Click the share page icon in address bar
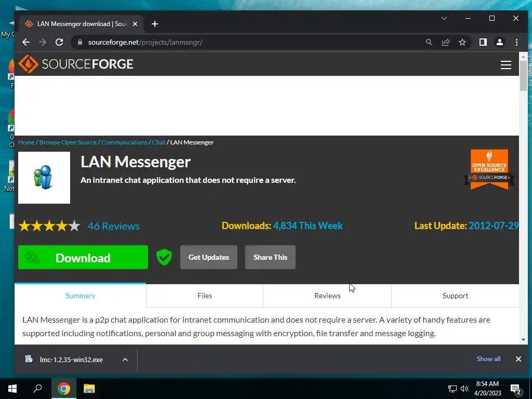The image size is (532, 399). (445, 42)
